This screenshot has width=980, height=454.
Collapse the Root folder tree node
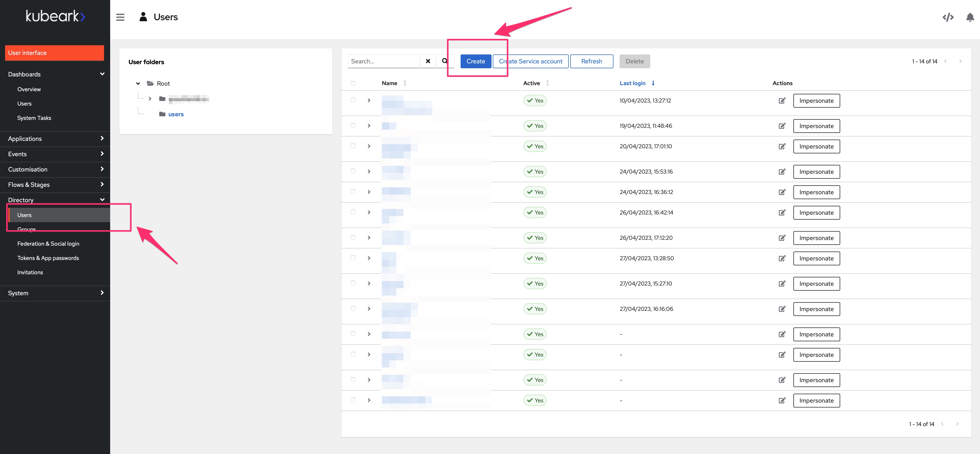tap(138, 83)
